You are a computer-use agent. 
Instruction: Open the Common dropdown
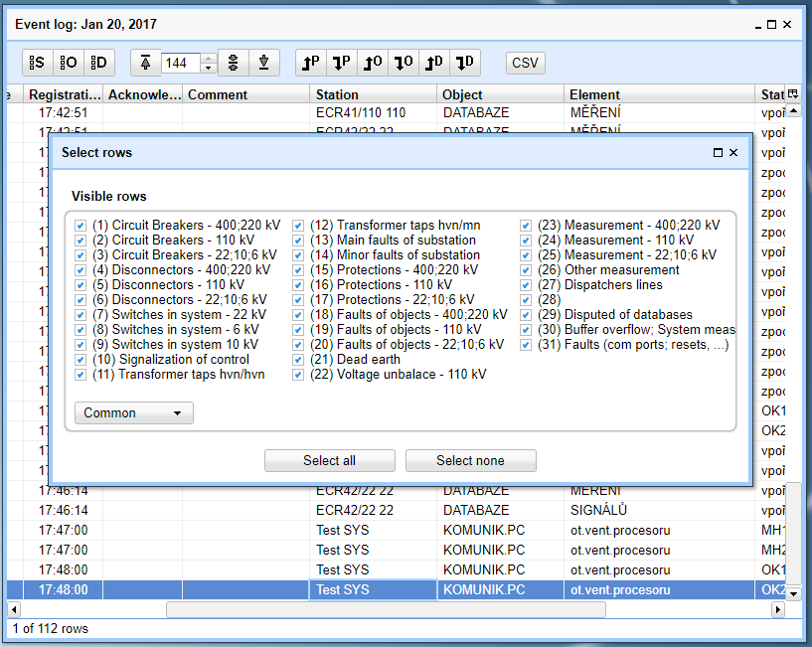click(133, 412)
